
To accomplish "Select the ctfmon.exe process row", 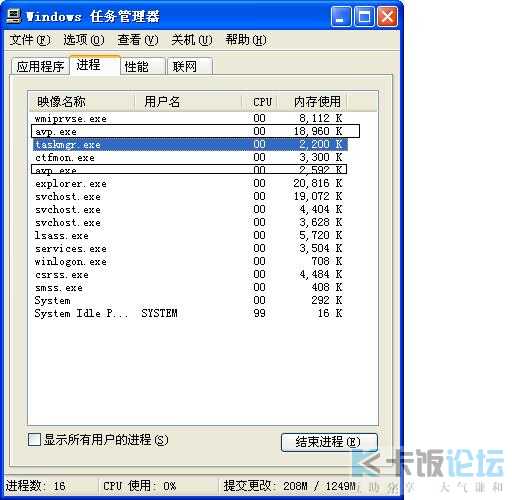I will pos(189,157).
